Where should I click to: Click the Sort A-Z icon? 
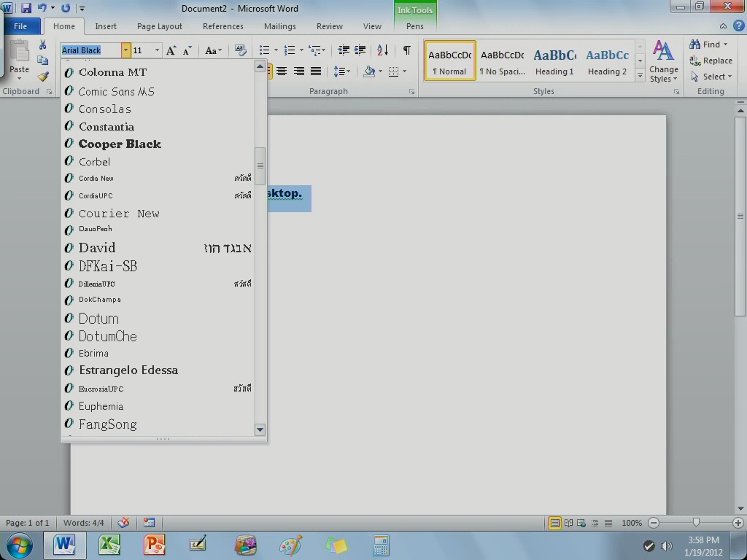pyautogui.click(x=383, y=50)
